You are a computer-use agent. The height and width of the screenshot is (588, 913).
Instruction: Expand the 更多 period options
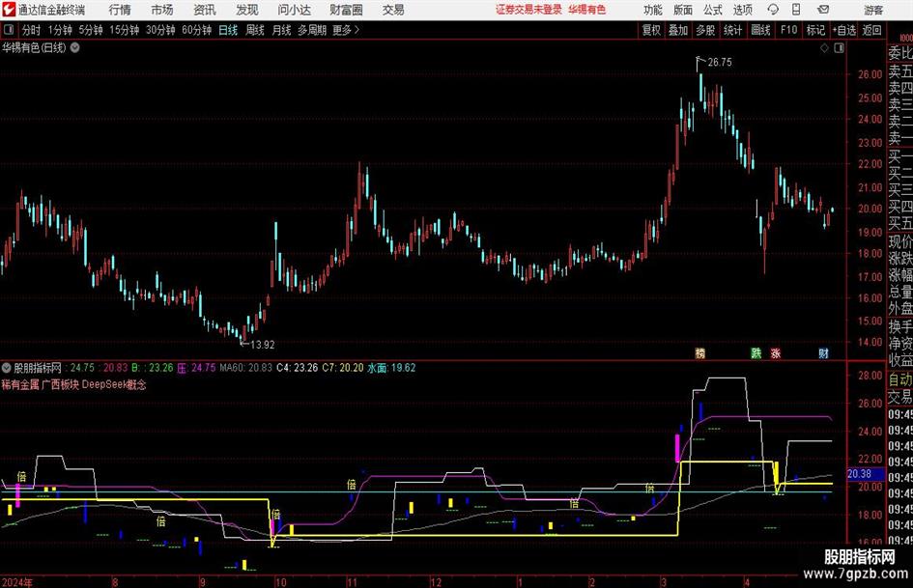tap(346, 30)
